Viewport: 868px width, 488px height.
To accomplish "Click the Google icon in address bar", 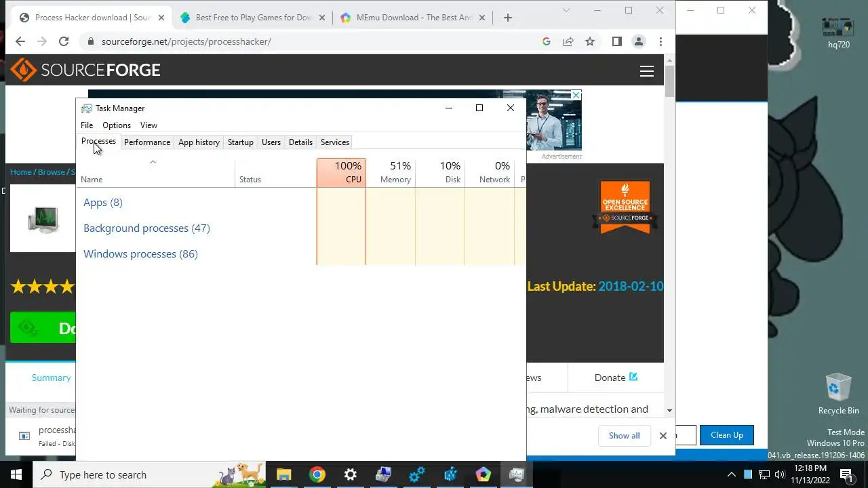I will click(547, 41).
